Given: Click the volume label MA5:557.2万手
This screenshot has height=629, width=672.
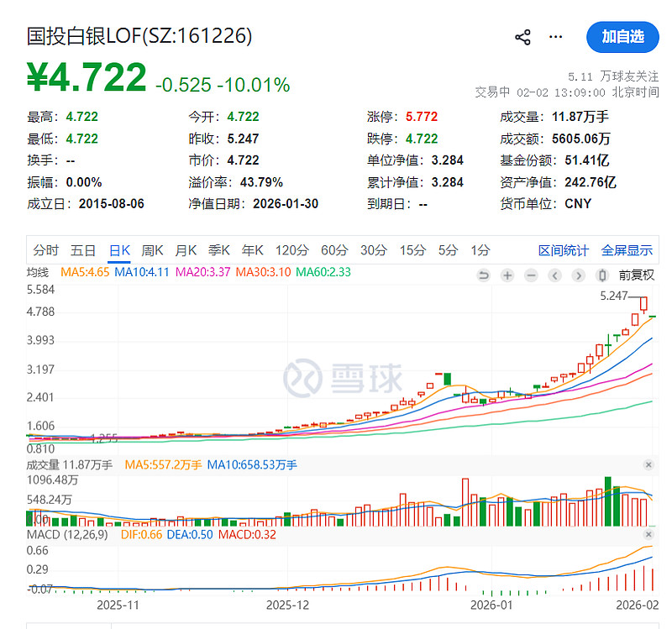Looking at the screenshot, I should [x=163, y=465].
